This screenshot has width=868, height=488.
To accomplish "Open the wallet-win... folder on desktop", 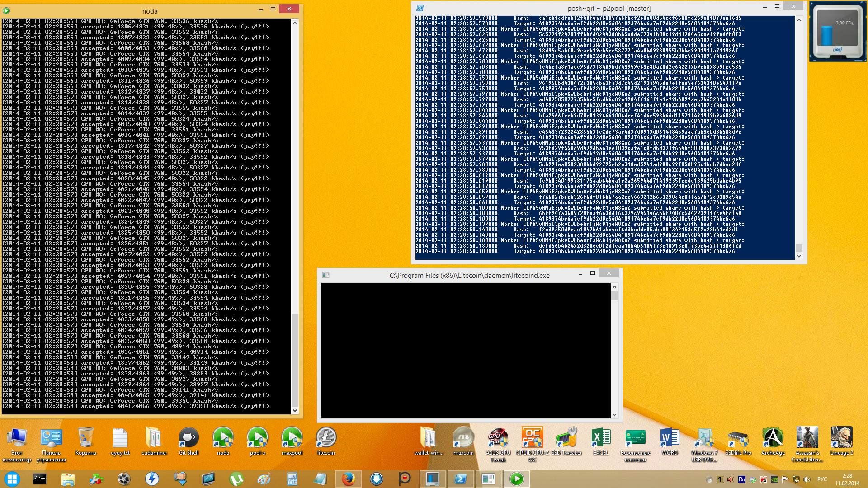I will pos(429,442).
